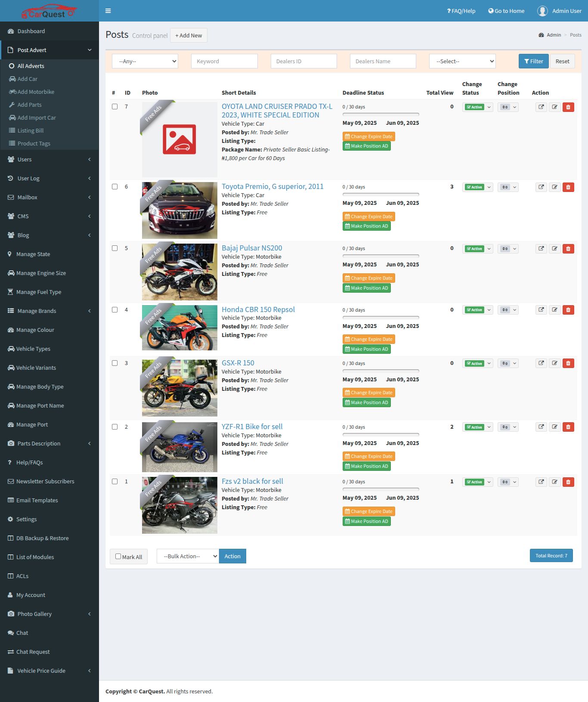Screen dimensions: 588x702
Task: Focus the Keyword input field
Action: [224, 61]
